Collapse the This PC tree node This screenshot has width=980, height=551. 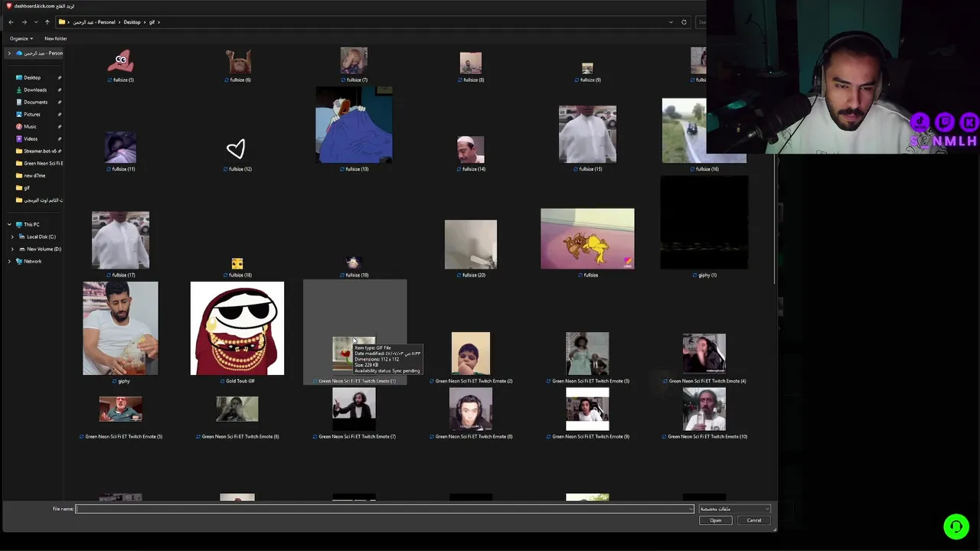click(x=9, y=224)
